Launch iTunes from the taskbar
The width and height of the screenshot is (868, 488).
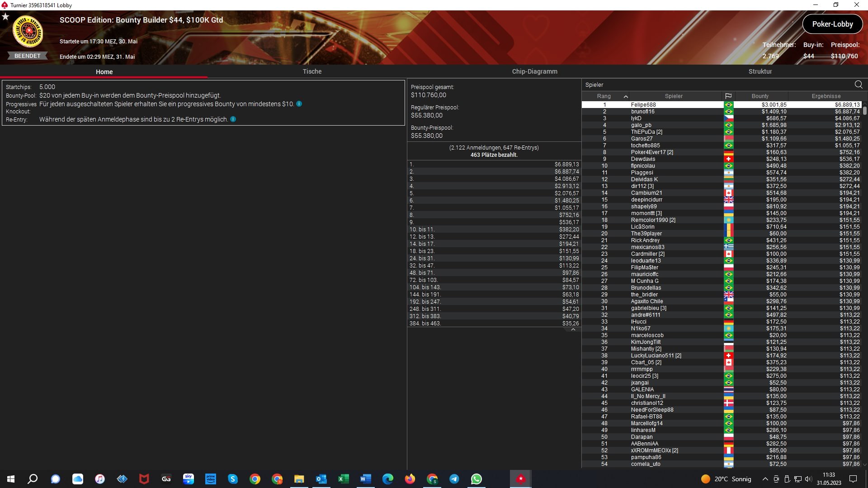click(100, 479)
